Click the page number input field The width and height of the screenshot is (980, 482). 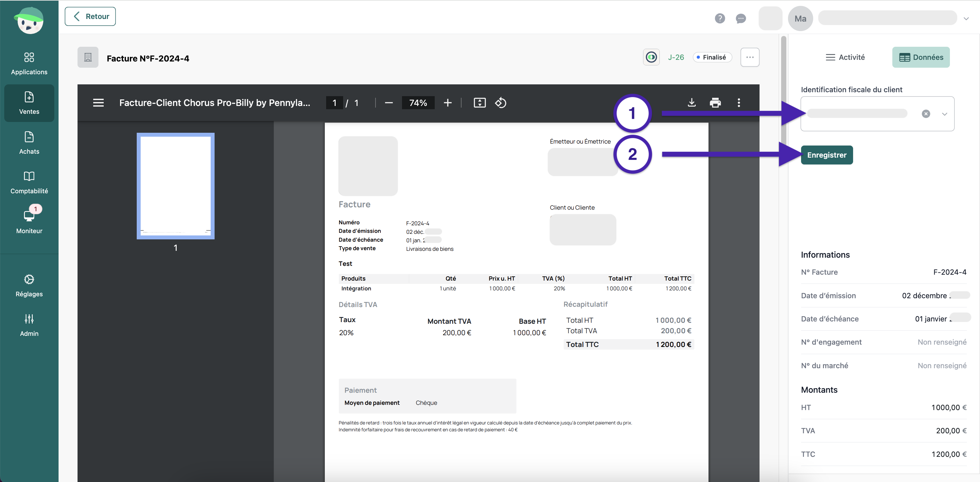click(334, 103)
